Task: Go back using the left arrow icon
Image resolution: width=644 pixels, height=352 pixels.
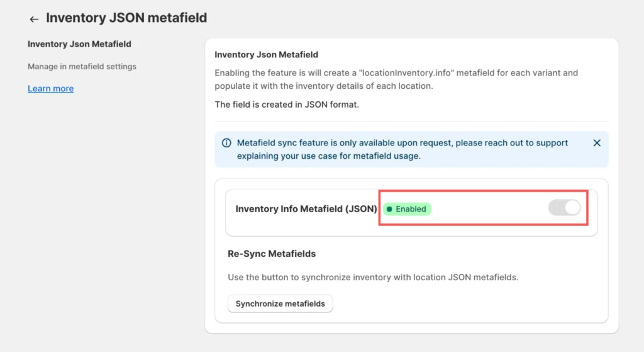Action: pyautogui.click(x=34, y=20)
